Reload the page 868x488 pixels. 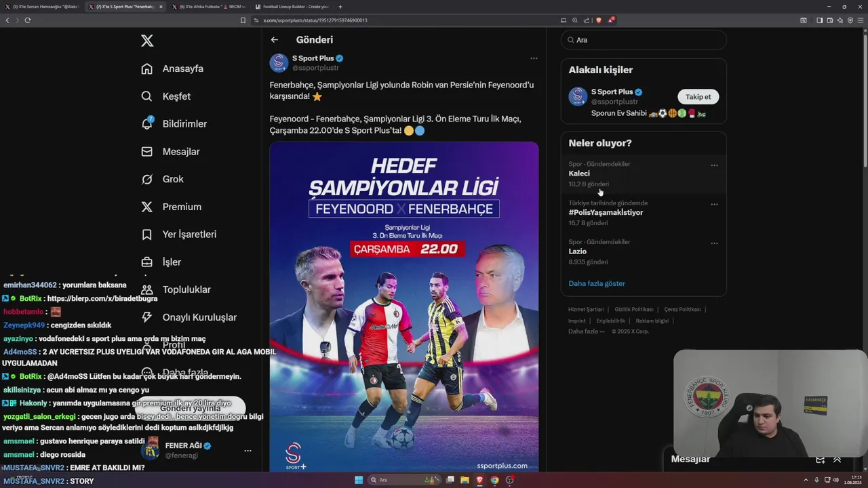[27, 20]
